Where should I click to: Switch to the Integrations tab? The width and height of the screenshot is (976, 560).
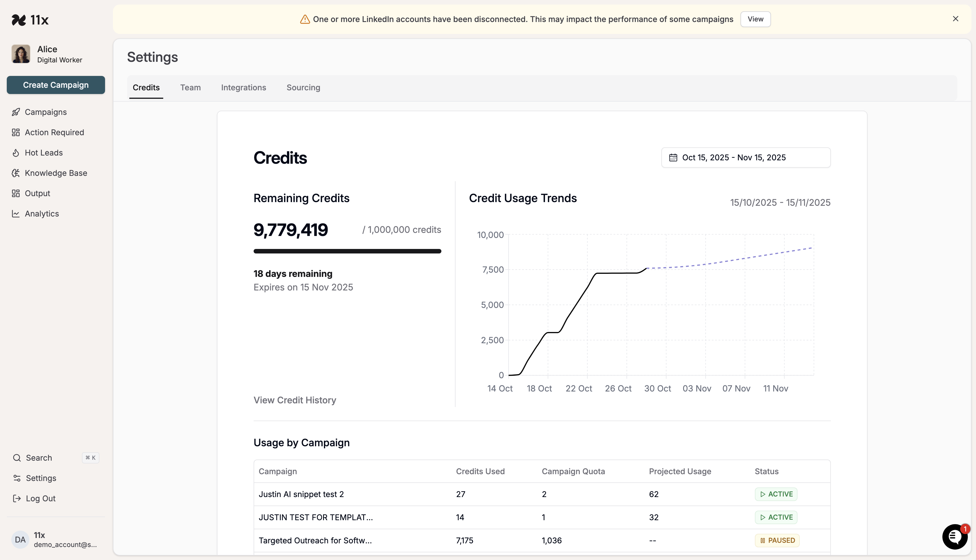point(243,87)
